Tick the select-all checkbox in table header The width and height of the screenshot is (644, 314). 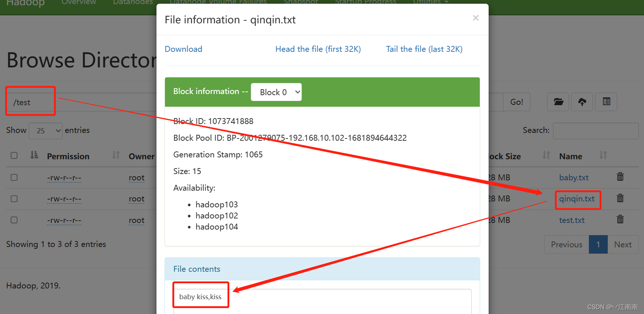tap(14, 156)
